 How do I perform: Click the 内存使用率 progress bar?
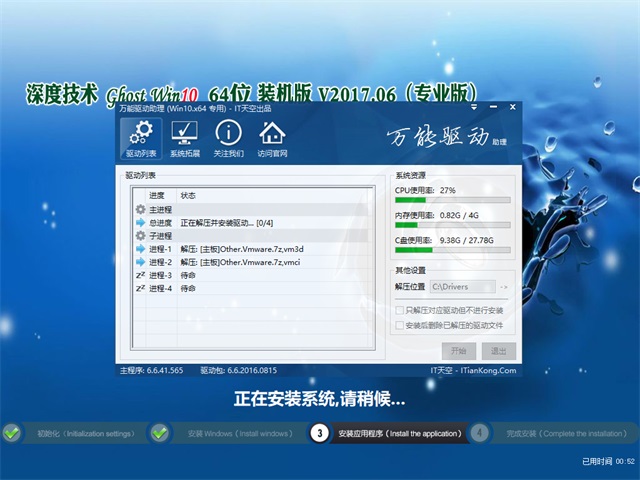(453, 225)
